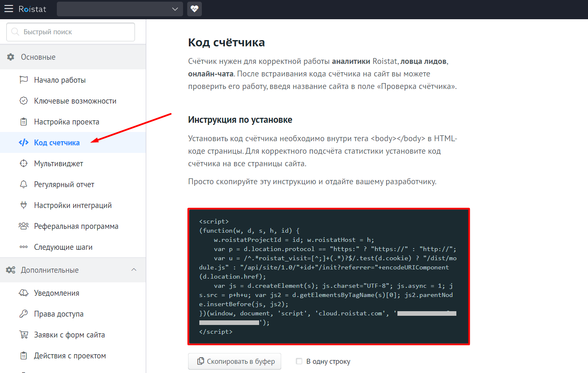This screenshot has width=588, height=373.
Task: Select the people icon beside Реферальная программа
Action: coord(24,226)
